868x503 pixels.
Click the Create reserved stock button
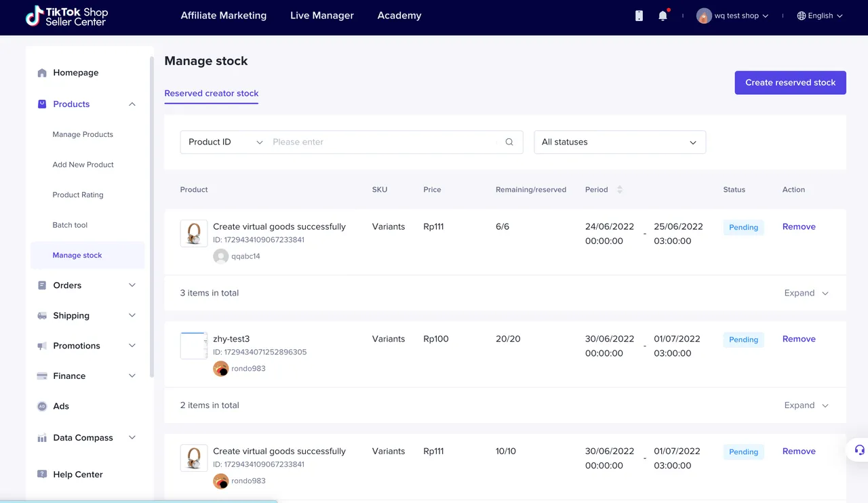[x=790, y=83]
